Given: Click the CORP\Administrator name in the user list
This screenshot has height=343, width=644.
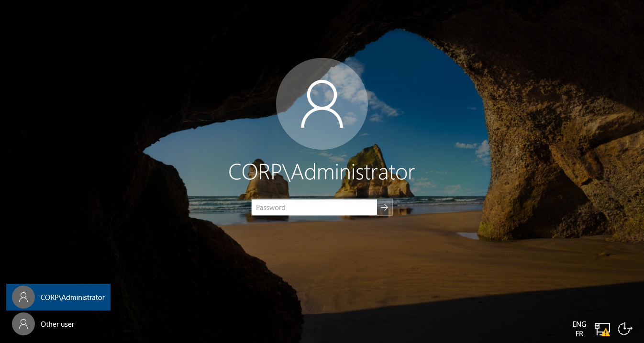Looking at the screenshot, I should pyautogui.click(x=73, y=297).
